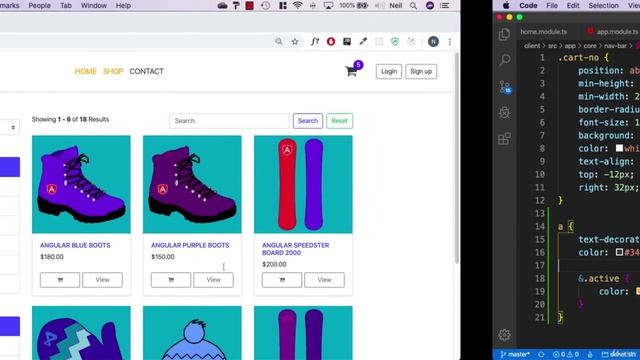Go to the CONTACT nav link
This screenshot has height=360, width=640.
pos(147,71)
